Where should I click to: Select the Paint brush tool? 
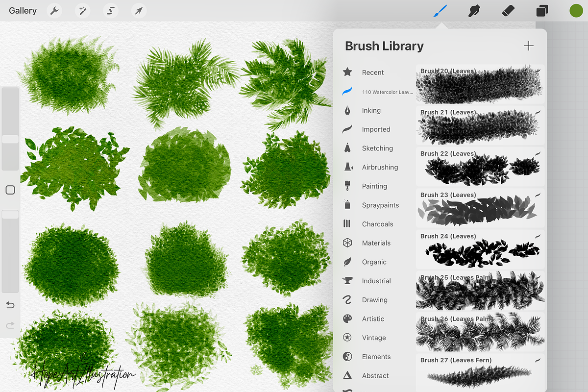(440, 11)
